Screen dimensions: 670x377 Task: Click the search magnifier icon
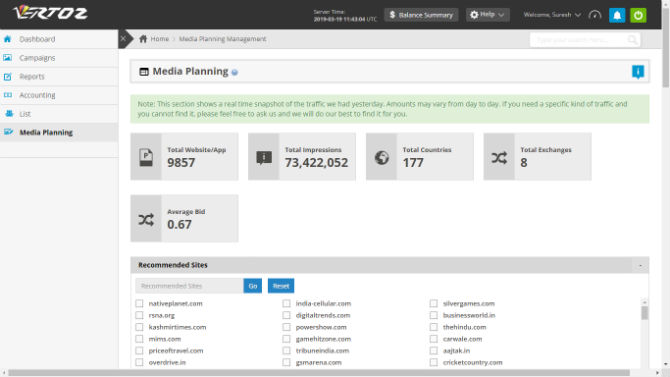(x=632, y=40)
